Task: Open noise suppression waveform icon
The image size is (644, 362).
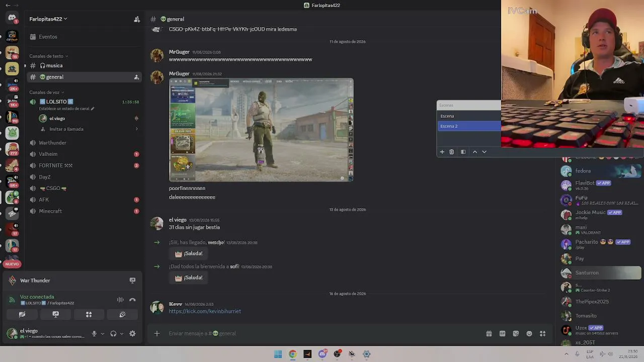Action: [120, 300]
